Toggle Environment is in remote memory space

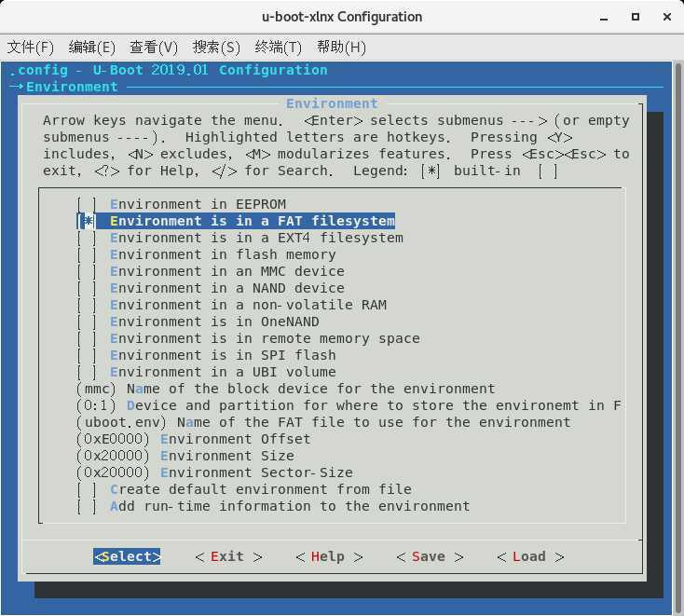click(x=248, y=338)
